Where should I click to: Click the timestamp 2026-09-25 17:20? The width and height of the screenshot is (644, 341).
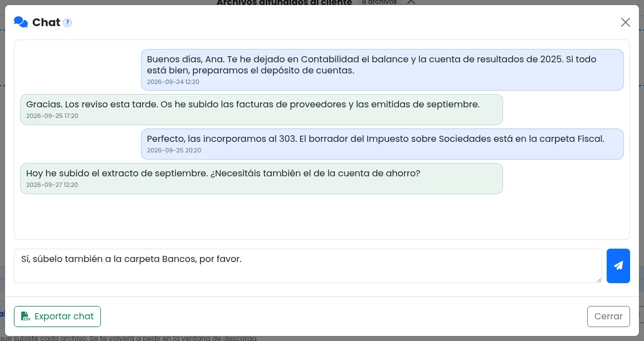[x=52, y=116]
